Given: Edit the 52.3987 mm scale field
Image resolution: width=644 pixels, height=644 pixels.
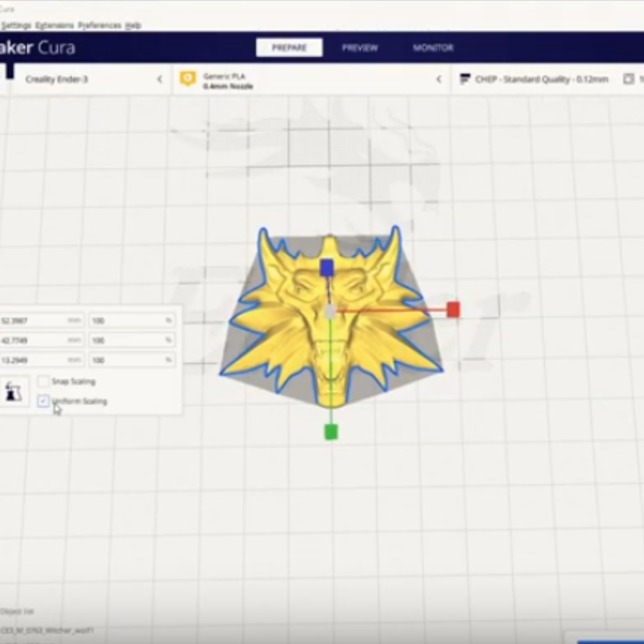Looking at the screenshot, I should [42, 320].
